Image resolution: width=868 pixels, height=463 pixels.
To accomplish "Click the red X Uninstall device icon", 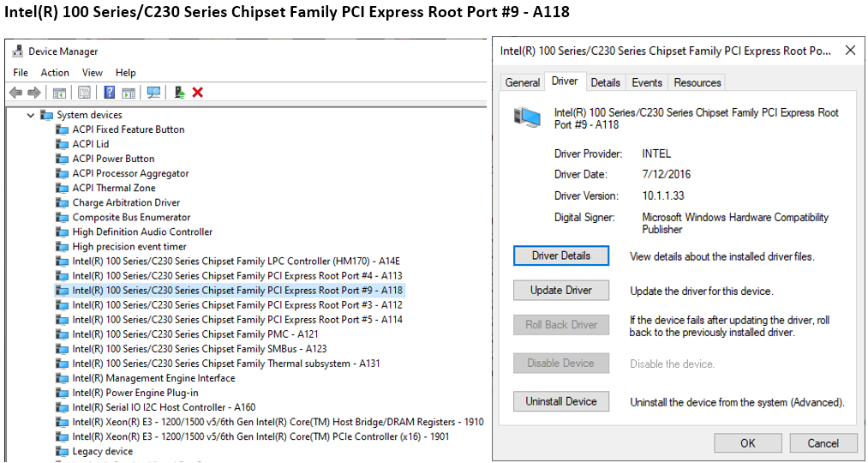I will coord(198,93).
